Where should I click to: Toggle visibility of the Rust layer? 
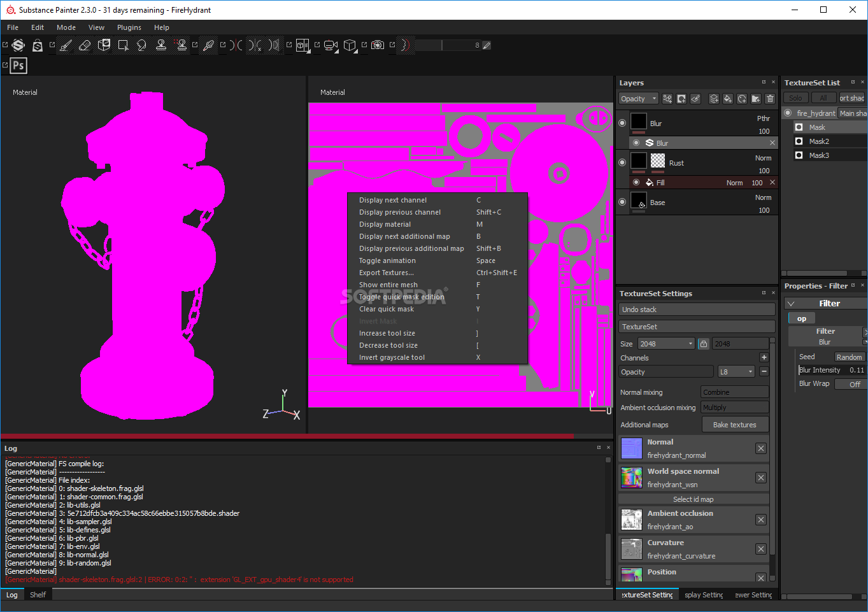622,162
